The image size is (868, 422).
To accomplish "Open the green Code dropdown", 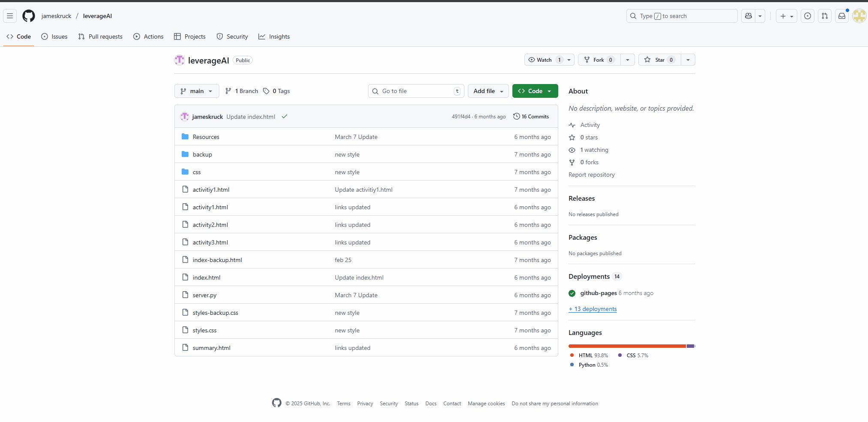I will [535, 91].
